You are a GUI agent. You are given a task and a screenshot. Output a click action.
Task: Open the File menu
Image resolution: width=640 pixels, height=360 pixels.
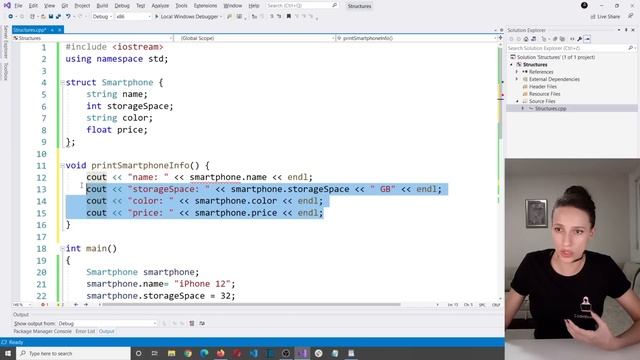coord(18,6)
